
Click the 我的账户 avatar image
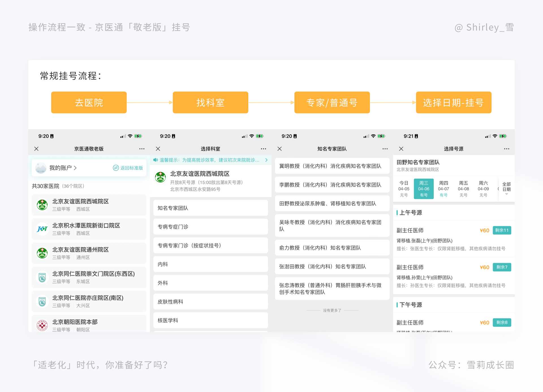[x=41, y=168]
